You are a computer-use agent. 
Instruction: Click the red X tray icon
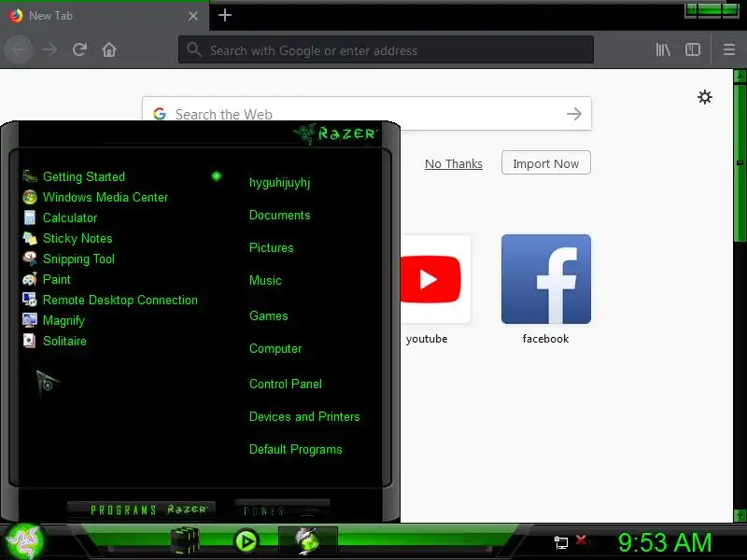coord(581,540)
